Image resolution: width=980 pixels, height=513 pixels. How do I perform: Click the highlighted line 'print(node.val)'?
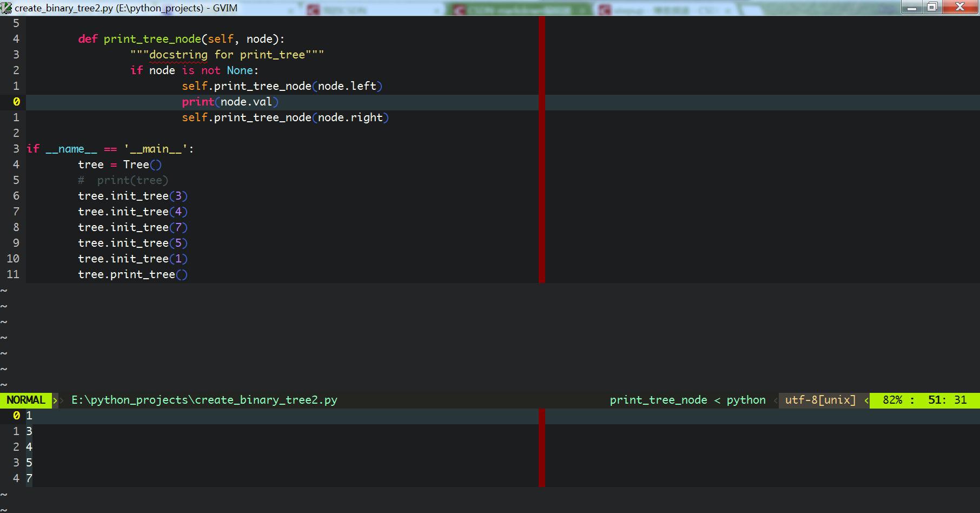[x=230, y=102]
